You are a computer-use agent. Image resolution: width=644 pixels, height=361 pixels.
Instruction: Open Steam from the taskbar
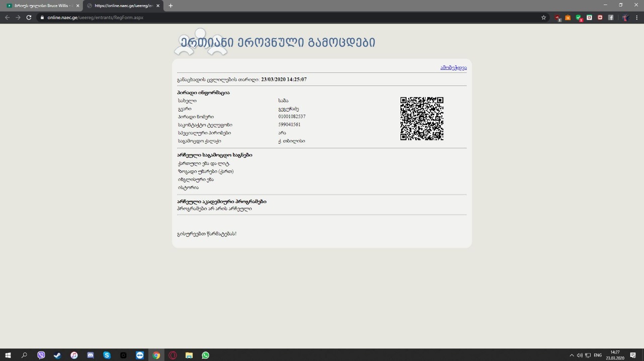click(x=57, y=355)
